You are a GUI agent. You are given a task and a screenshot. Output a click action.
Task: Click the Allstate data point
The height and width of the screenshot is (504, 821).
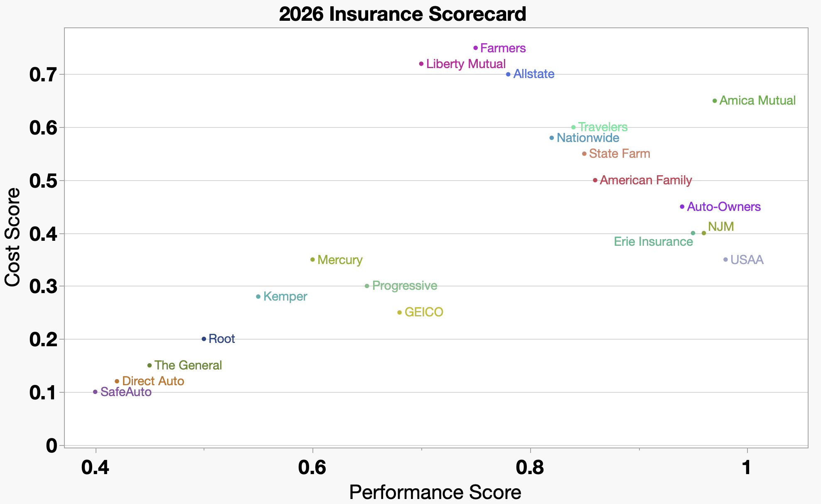(508, 75)
